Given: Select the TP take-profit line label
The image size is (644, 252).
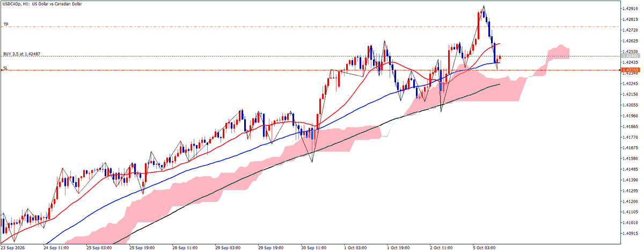Looking at the screenshot, I should tap(5, 24).
